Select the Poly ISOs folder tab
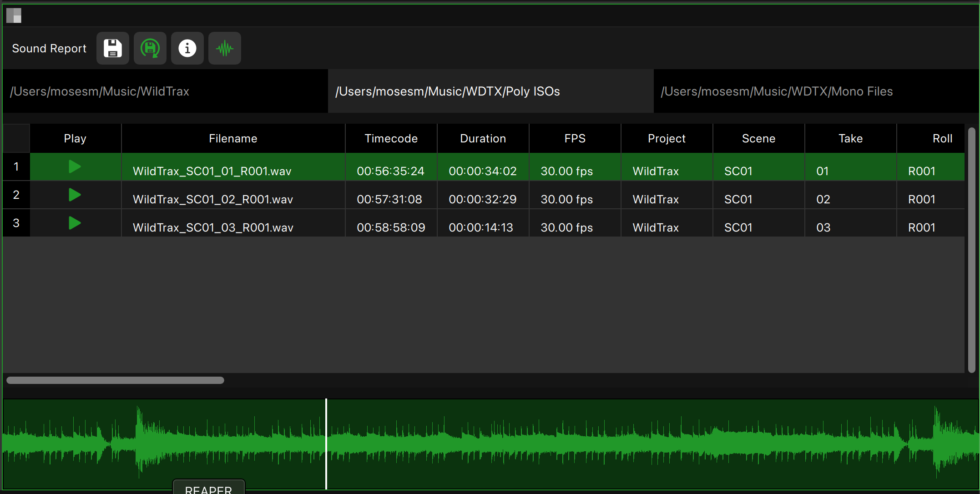This screenshot has height=494, width=980. pos(490,91)
